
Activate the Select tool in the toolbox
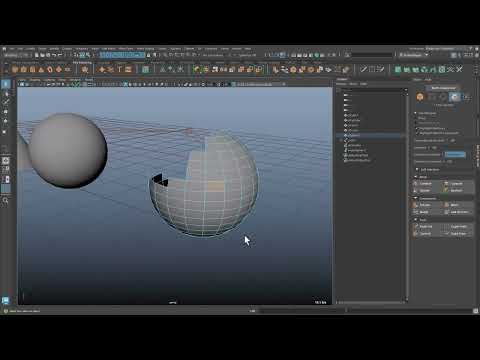pyautogui.click(x=6, y=84)
